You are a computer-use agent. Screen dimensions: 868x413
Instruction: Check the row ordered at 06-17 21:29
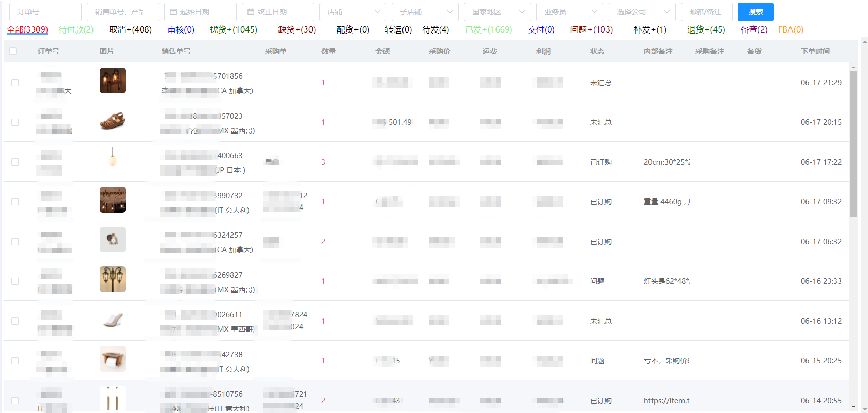[x=15, y=83]
